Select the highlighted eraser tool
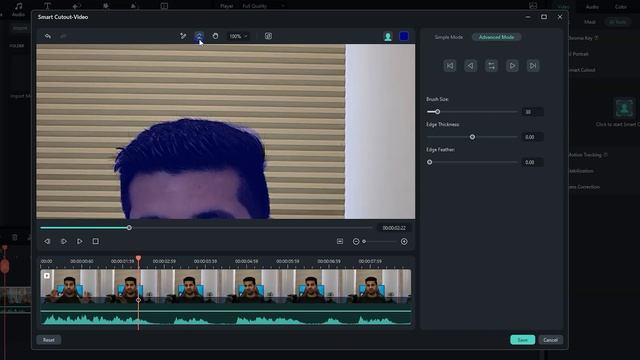 click(x=199, y=36)
